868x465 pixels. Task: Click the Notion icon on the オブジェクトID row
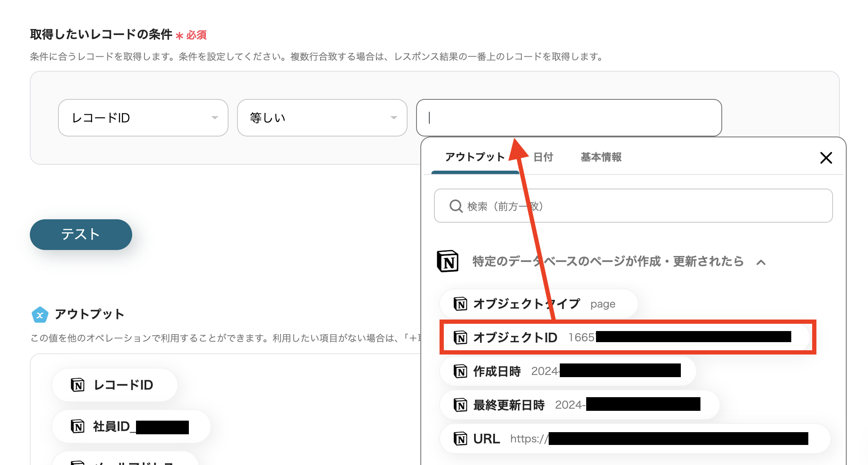click(x=461, y=337)
